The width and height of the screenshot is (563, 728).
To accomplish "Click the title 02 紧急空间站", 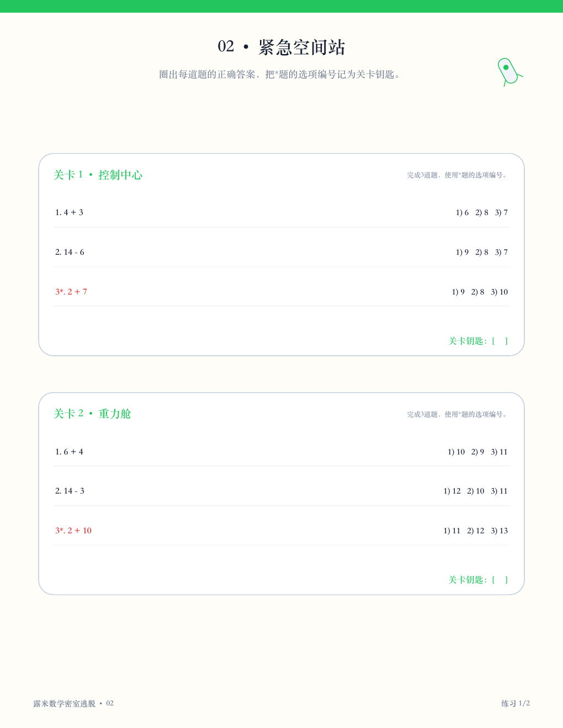I will pyautogui.click(x=281, y=47).
